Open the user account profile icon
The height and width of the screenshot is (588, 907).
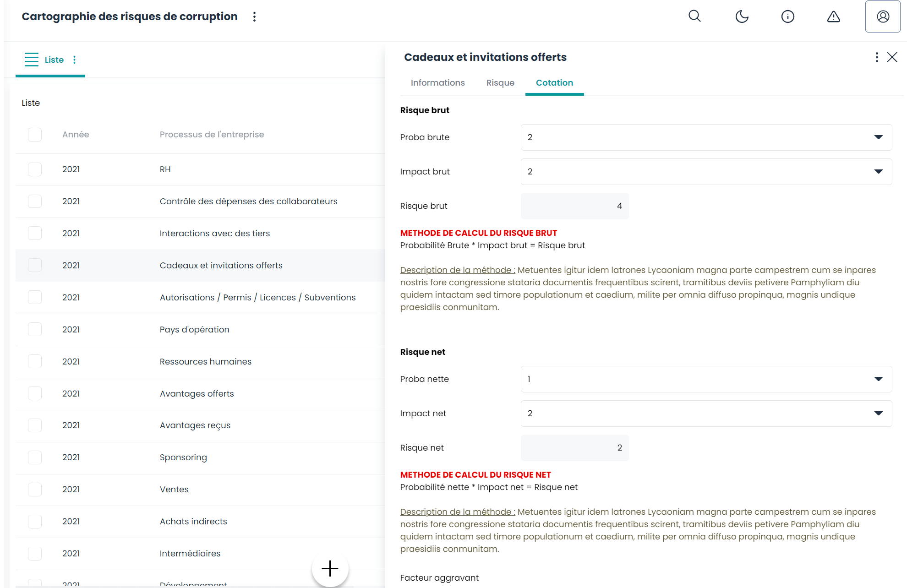pyautogui.click(x=883, y=16)
